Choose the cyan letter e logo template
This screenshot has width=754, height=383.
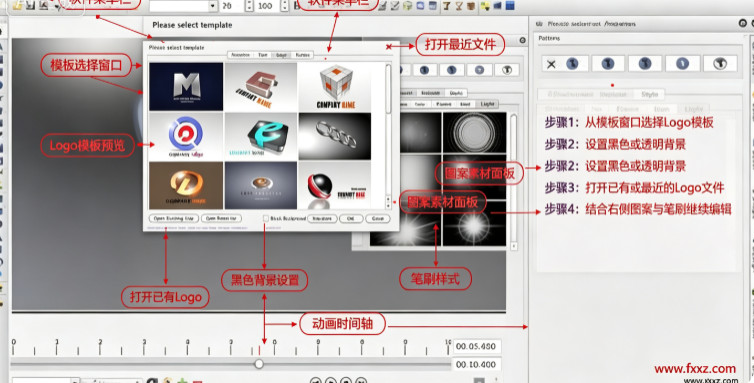pyautogui.click(x=261, y=137)
